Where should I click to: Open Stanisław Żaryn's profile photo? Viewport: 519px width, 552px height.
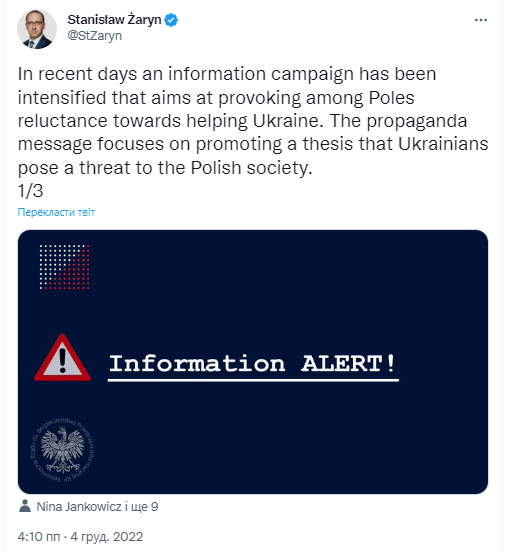click(37, 29)
